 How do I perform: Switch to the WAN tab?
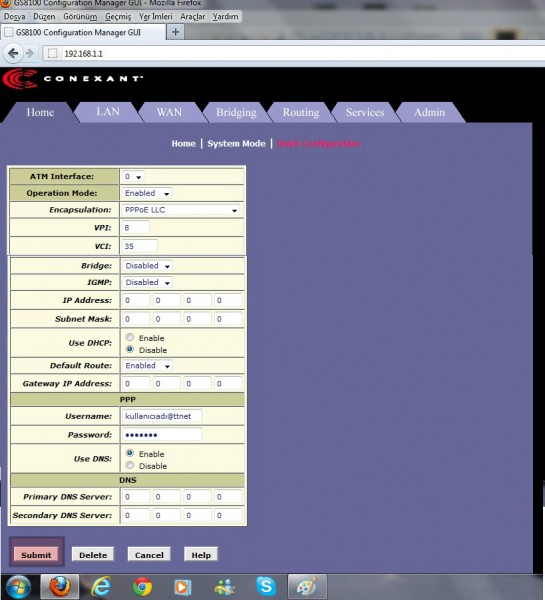click(x=169, y=112)
